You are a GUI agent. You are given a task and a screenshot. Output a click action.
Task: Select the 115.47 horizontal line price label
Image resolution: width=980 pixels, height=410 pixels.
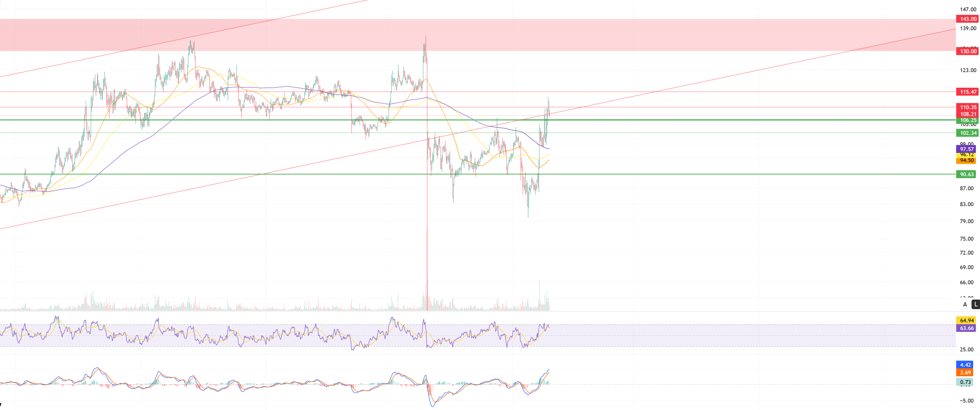[x=967, y=92]
